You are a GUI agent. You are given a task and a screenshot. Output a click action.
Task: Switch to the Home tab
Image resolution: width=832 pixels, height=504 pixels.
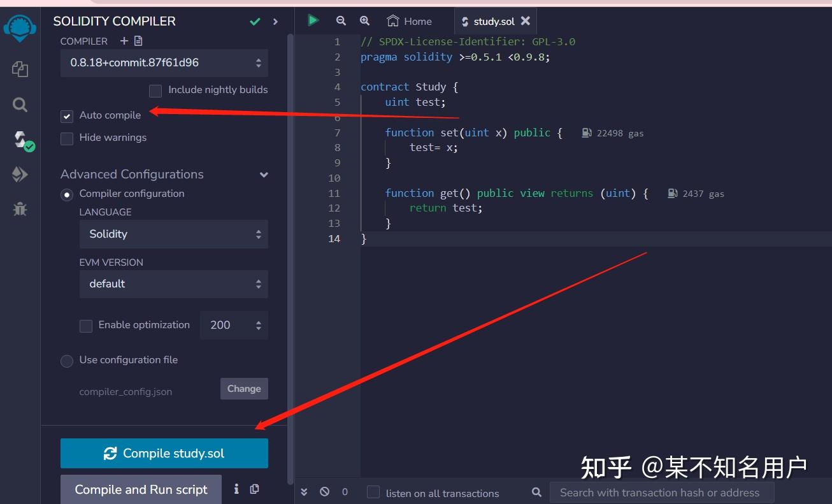(x=410, y=21)
